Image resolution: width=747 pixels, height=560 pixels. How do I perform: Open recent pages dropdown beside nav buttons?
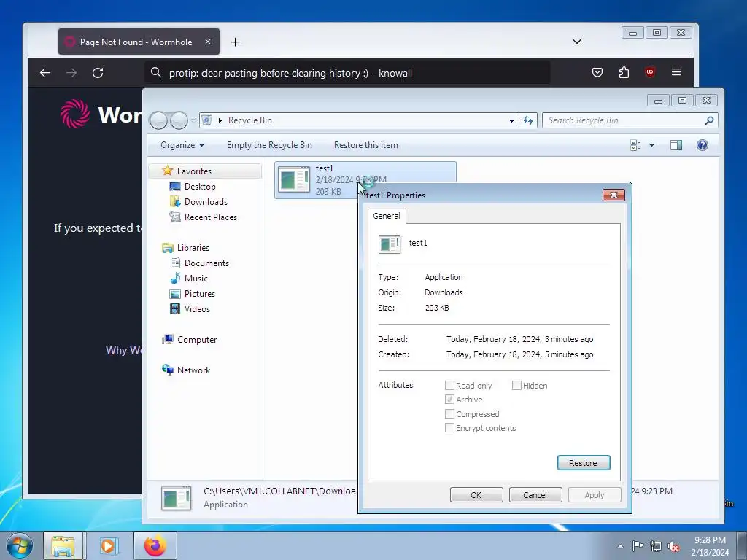coord(193,120)
